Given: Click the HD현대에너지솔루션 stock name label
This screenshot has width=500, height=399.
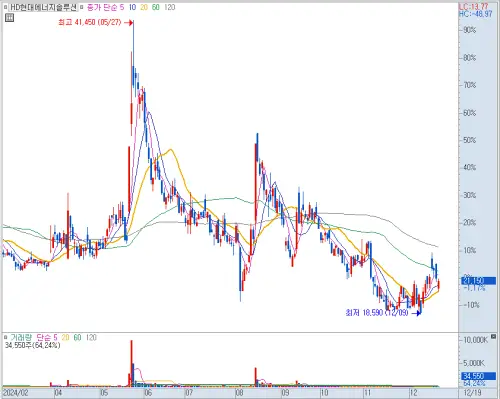Looking at the screenshot, I should pyautogui.click(x=43, y=7).
